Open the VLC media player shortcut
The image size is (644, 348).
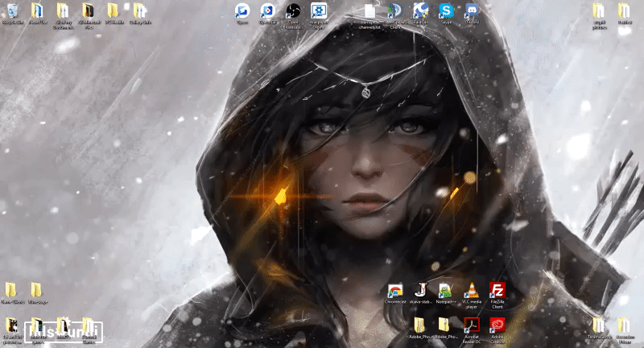(x=472, y=295)
